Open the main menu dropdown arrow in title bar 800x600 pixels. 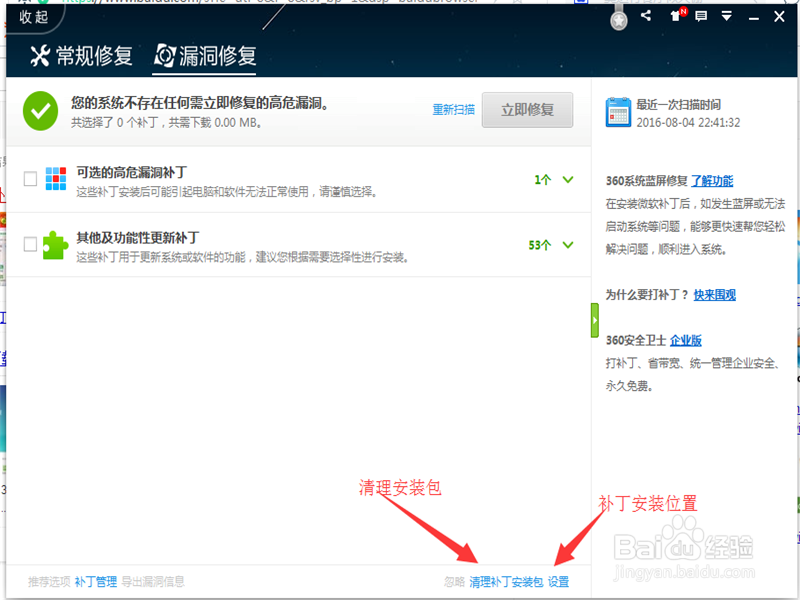tap(726, 15)
